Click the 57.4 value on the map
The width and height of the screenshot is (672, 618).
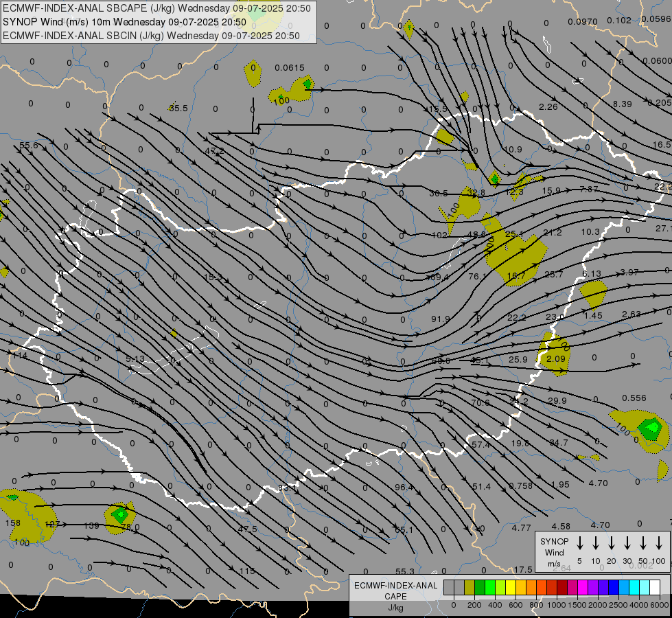click(481, 445)
